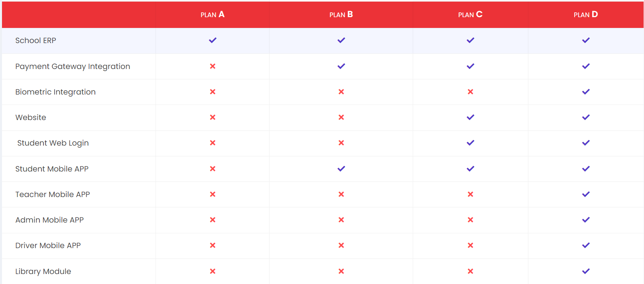Click the Plan A cross for Driver Mobile APP

click(x=213, y=245)
